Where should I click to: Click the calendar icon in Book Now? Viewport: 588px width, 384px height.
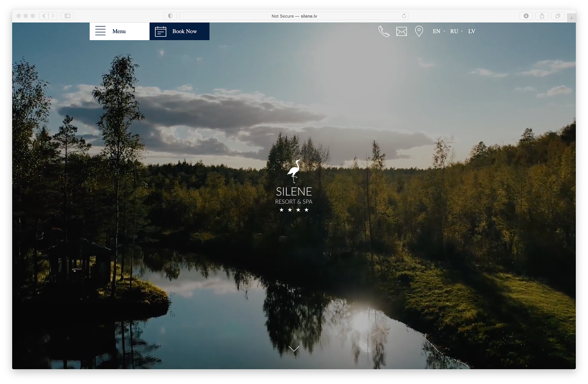pos(160,31)
